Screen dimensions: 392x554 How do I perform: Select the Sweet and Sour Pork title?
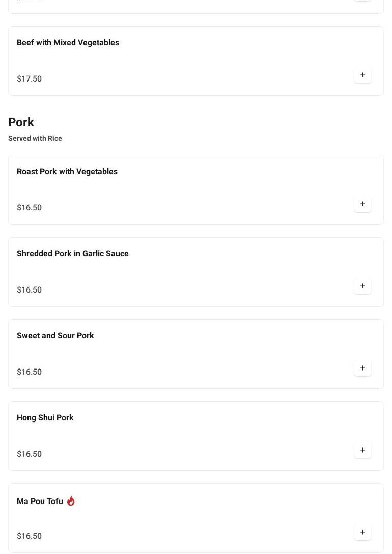click(x=55, y=336)
